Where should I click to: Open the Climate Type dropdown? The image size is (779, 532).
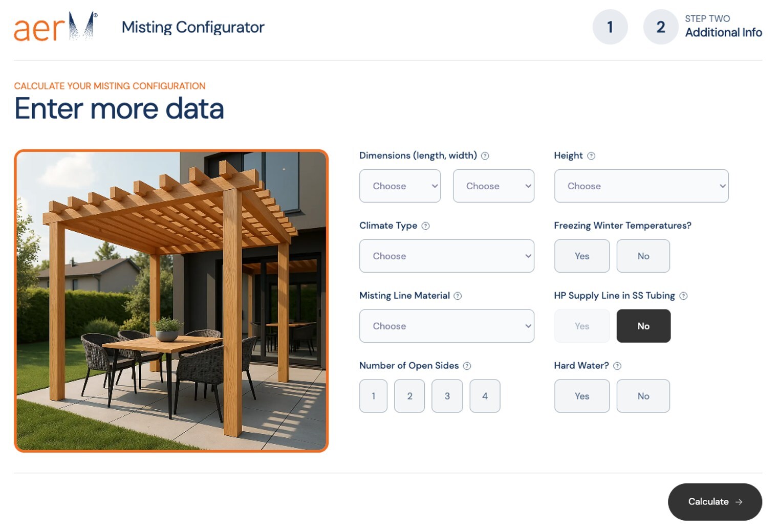click(x=446, y=256)
